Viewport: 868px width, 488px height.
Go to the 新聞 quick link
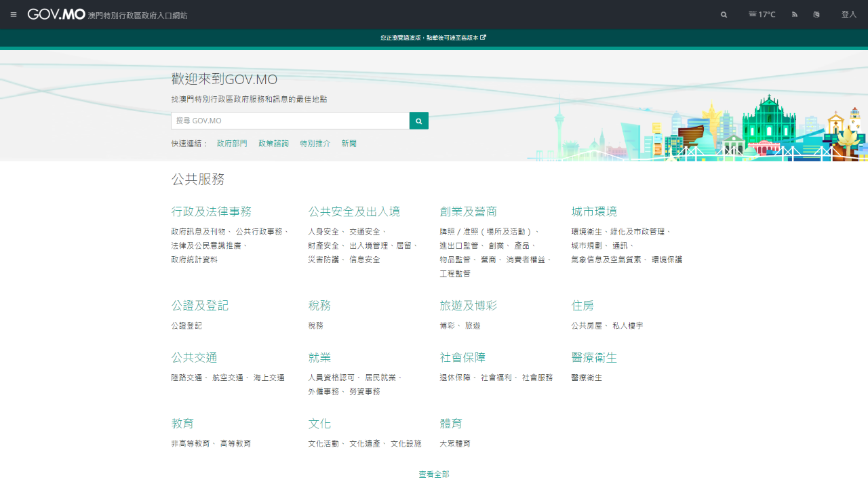(x=349, y=144)
